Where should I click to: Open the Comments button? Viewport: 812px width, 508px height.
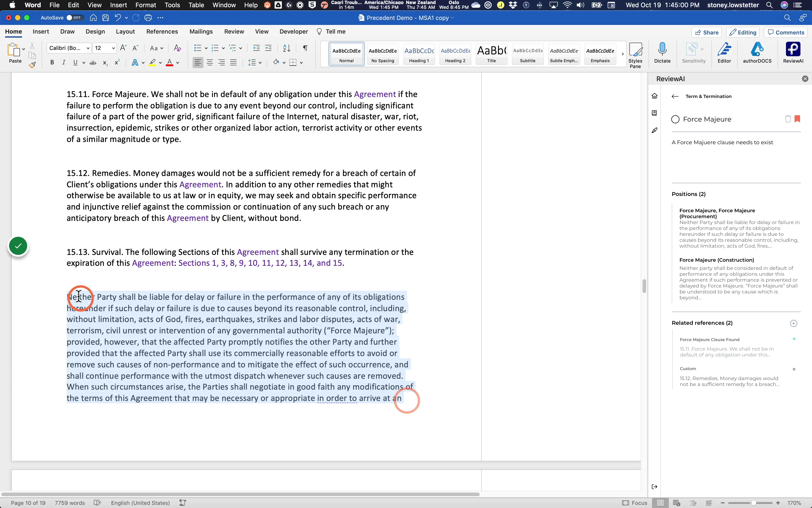[786, 32]
